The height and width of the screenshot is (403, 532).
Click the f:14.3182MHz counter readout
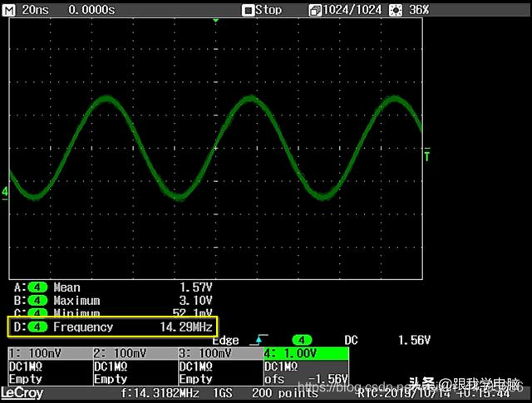160,393
